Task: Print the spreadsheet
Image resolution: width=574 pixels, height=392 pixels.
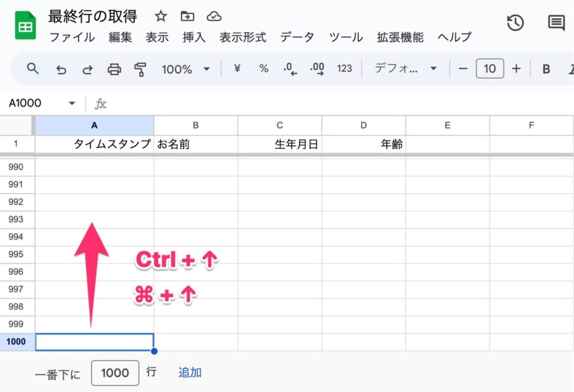Action: pos(114,69)
